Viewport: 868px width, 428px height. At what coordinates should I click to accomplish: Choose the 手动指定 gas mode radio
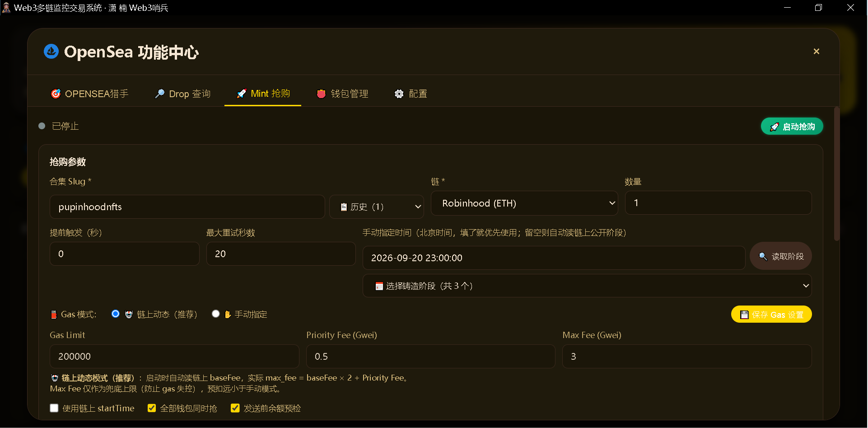tap(216, 314)
